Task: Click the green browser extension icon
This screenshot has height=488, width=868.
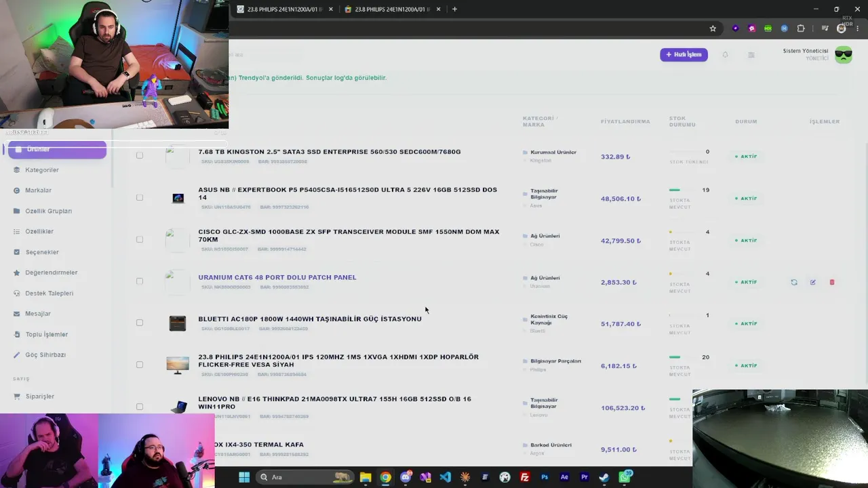Action: [x=768, y=28]
